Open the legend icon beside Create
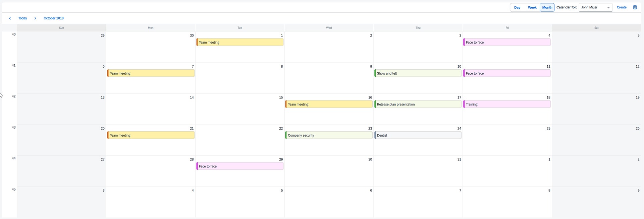The width and height of the screenshot is (644, 219). (635, 7)
